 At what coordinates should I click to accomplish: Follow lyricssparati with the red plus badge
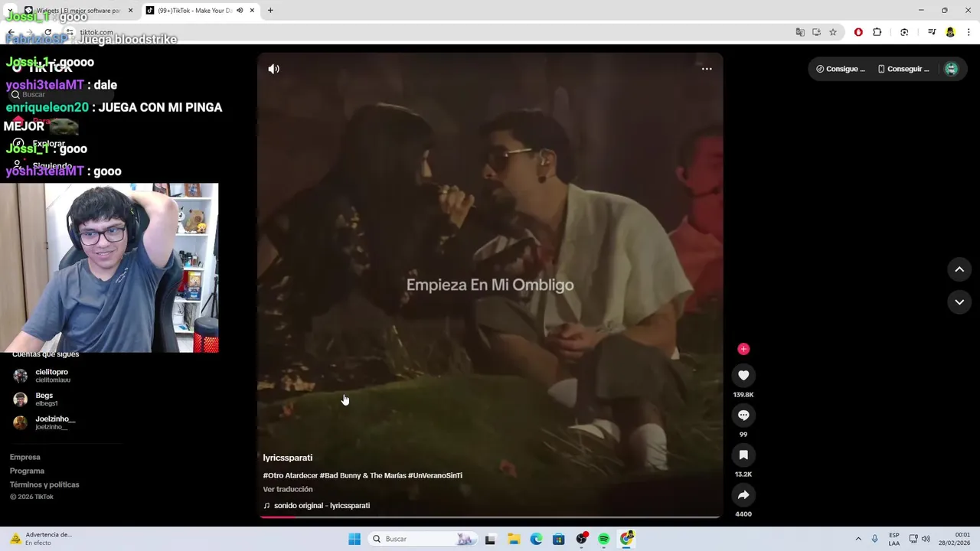pos(743,349)
